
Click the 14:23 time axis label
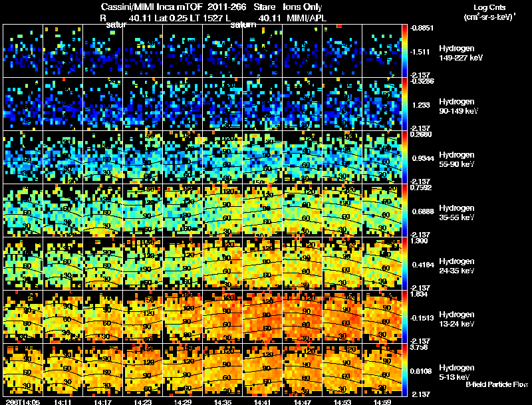[143, 402]
